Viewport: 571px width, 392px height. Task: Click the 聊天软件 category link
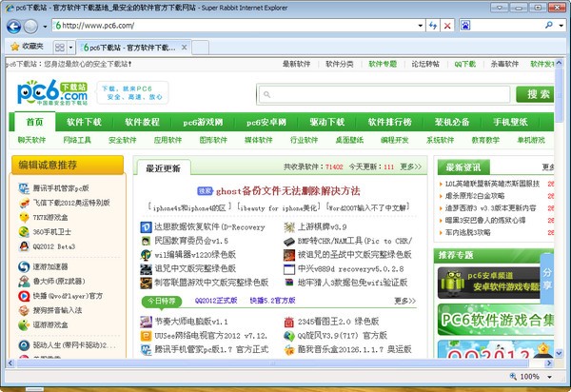tap(31, 140)
